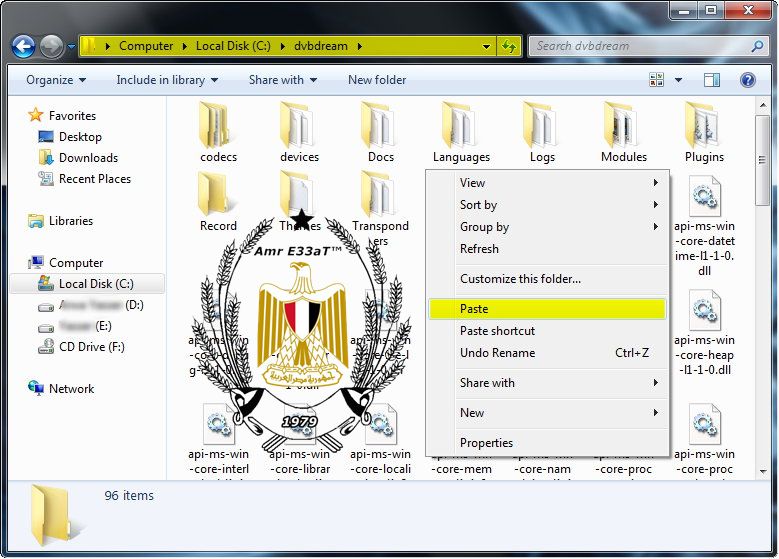The width and height of the screenshot is (779, 559).
Task: Open Desktop in Favorites
Action: (x=70, y=137)
